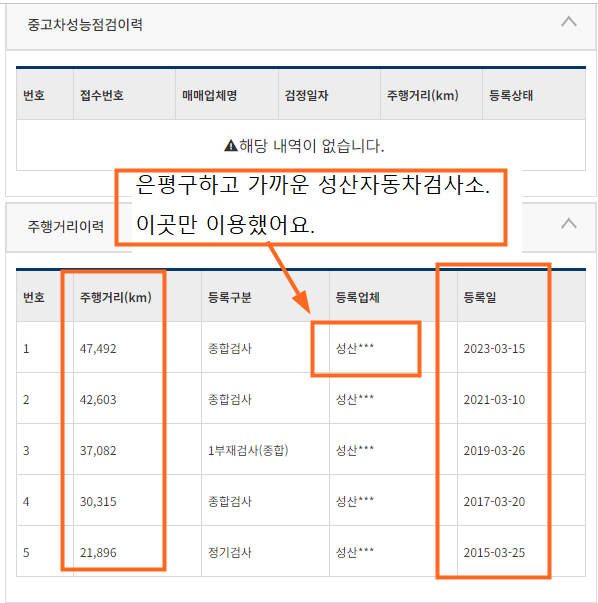Click the 주행거리(km) header in mileage history table
This screenshot has height=603, width=598.
pyautogui.click(x=115, y=297)
